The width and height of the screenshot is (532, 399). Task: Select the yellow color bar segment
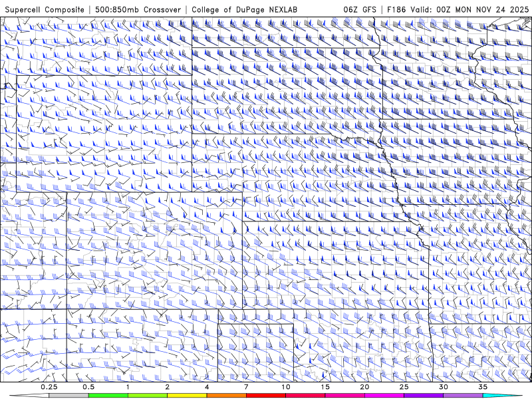click(x=187, y=396)
